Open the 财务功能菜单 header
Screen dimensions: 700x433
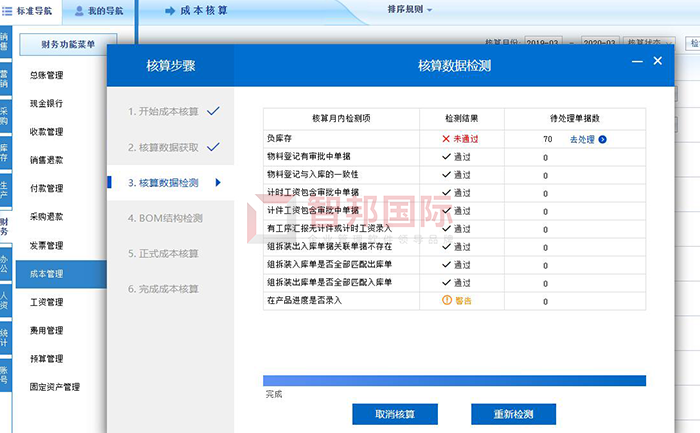(x=68, y=44)
